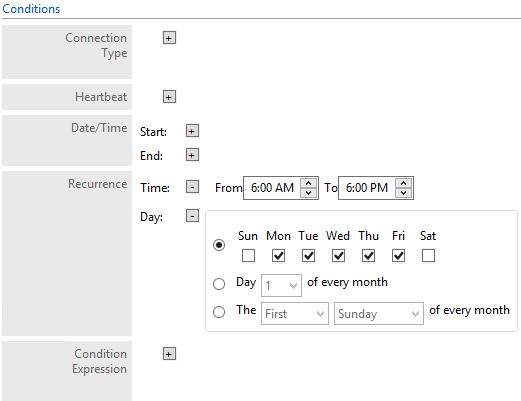Open the day number dropdown
This screenshot has width=521, height=401.
pyautogui.click(x=281, y=285)
